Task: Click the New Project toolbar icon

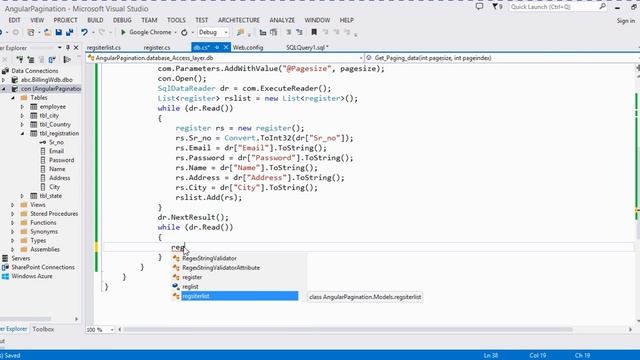Action: [31, 32]
